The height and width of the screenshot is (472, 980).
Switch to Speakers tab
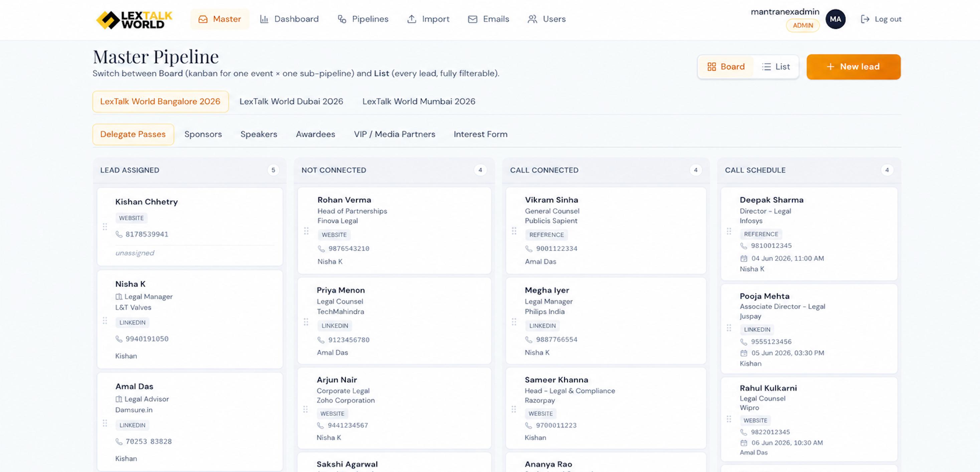click(259, 134)
